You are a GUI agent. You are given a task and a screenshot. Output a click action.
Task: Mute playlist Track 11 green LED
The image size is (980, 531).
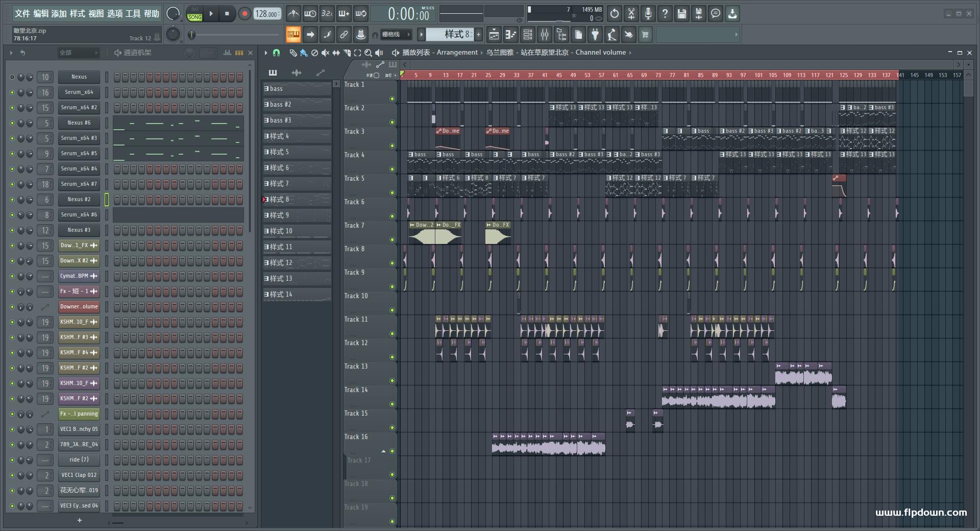pyautogui.click(x=392, y=334)
